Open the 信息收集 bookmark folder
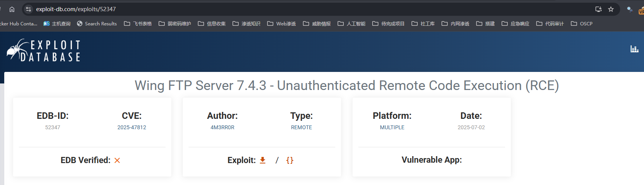The height and width of the screenshot is (185, 644). pyautogui.click(x=212, y=23)
